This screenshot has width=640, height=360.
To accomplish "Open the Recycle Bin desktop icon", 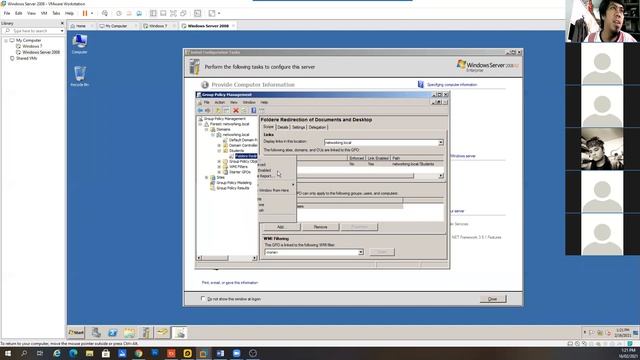I will tap(80, 76).
